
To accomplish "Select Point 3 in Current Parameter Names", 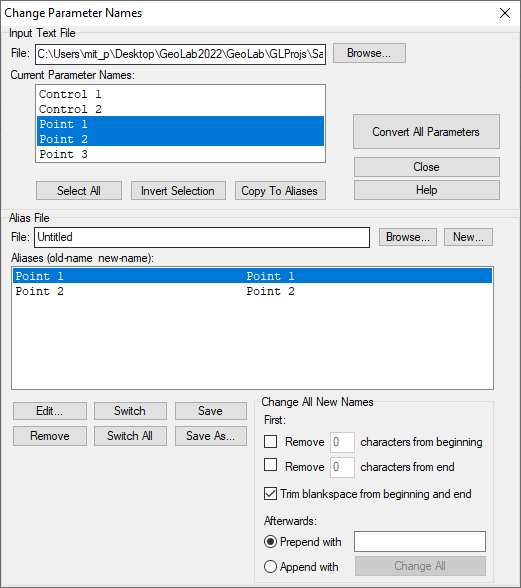I will coord(180,154).
